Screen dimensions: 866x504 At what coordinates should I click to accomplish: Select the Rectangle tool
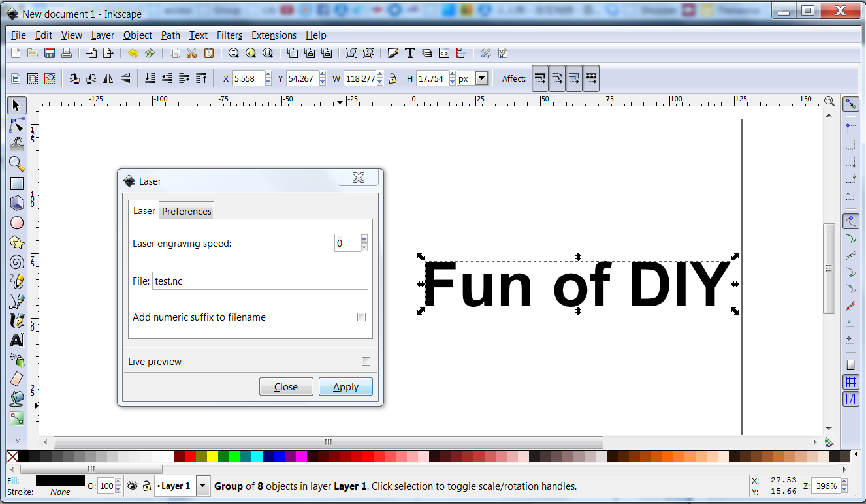[16, 184]
